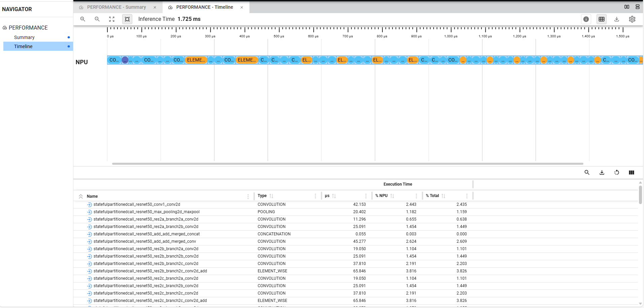The height and width of the screenshot is (308, 644).
Task: Toggle sort on the Type column
Action: pos(271,196)
